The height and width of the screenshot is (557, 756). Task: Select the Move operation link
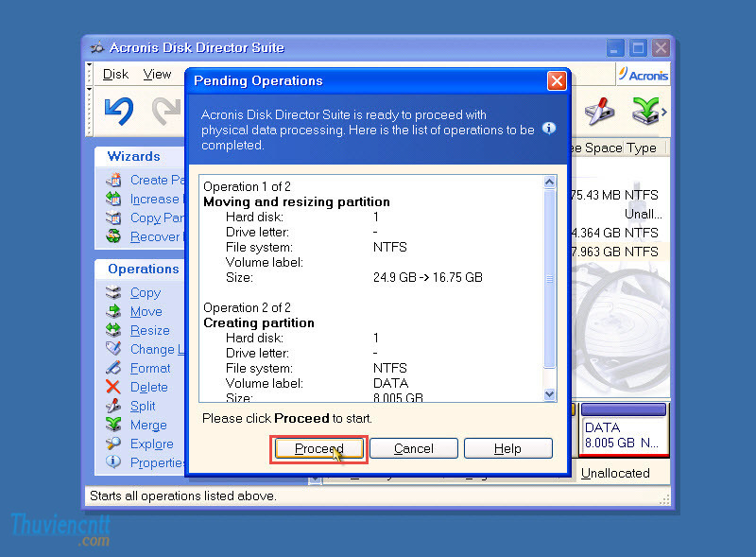point(146,312)
